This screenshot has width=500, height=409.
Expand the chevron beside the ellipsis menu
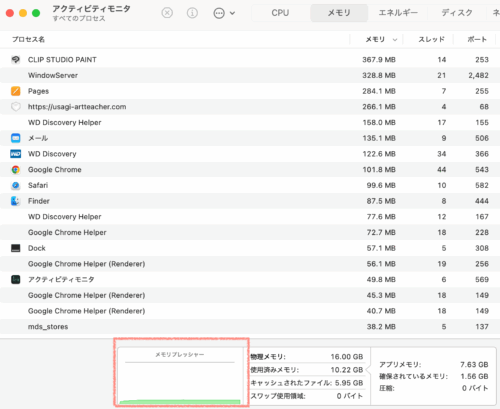[232, 13]
